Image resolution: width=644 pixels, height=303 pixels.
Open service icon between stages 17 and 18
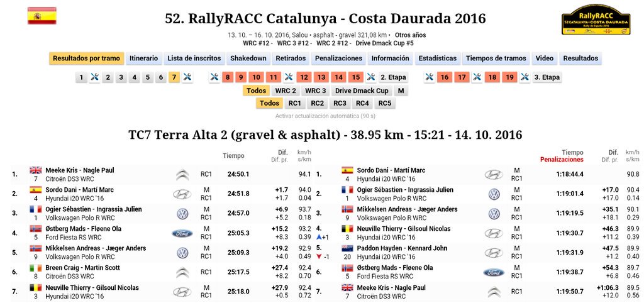point(477,77)
